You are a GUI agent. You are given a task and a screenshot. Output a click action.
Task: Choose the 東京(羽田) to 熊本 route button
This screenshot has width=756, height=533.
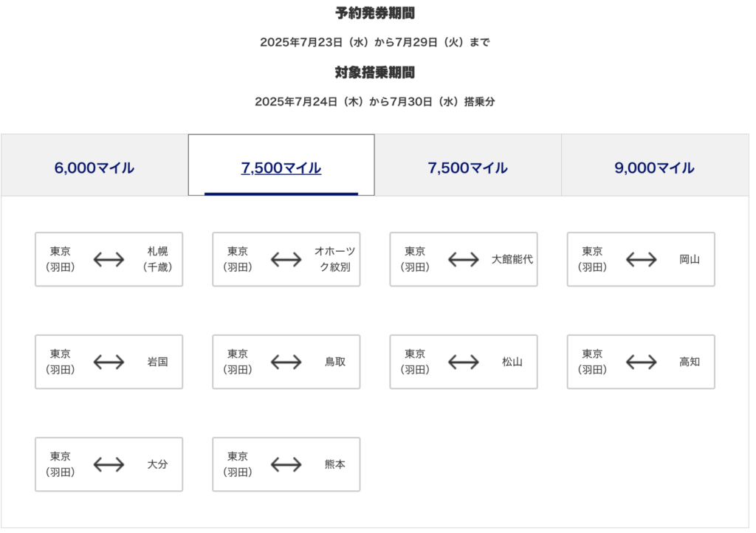pyautogui.click(x=286, y=464)
